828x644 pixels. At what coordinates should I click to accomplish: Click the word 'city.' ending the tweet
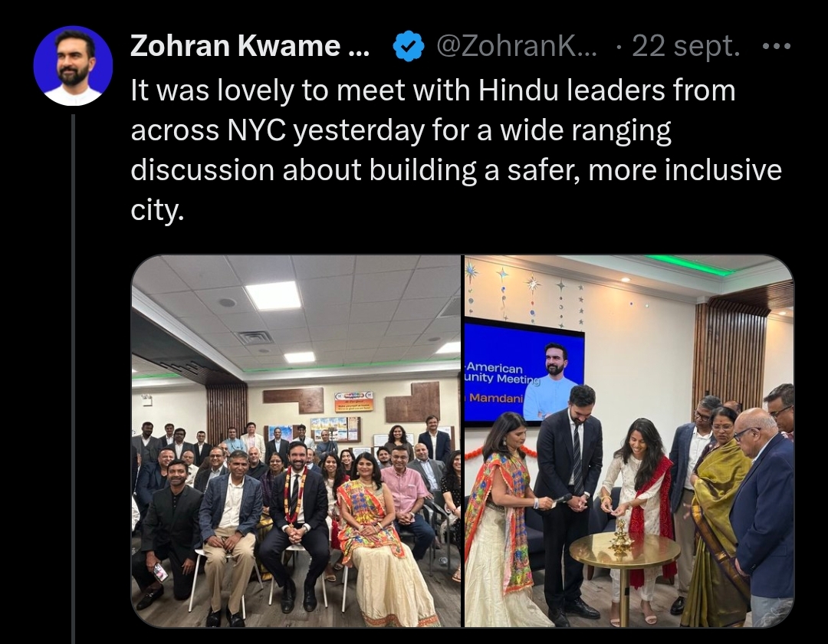(x=157, y=211)
